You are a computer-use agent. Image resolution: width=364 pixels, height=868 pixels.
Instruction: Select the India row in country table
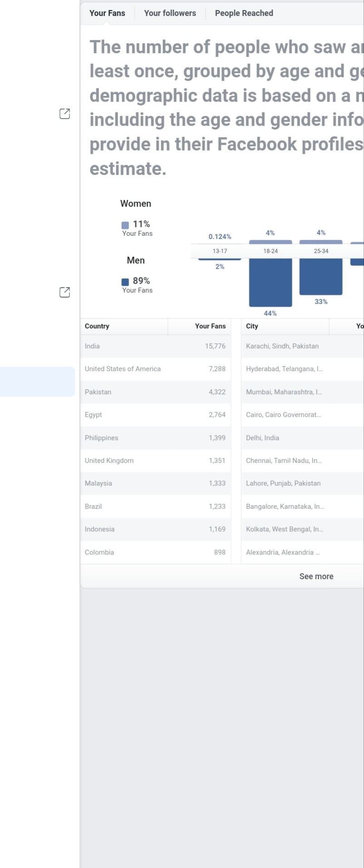tap(155, 346)
